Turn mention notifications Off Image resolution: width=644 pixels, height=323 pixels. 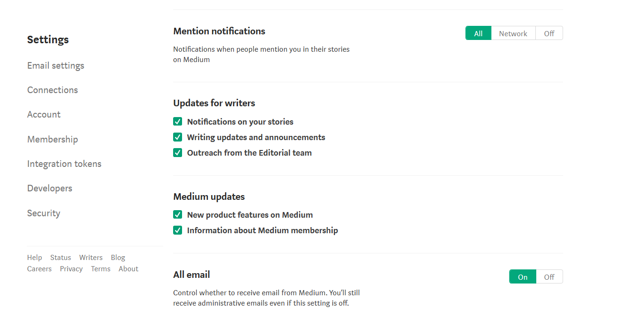[549, 33]
